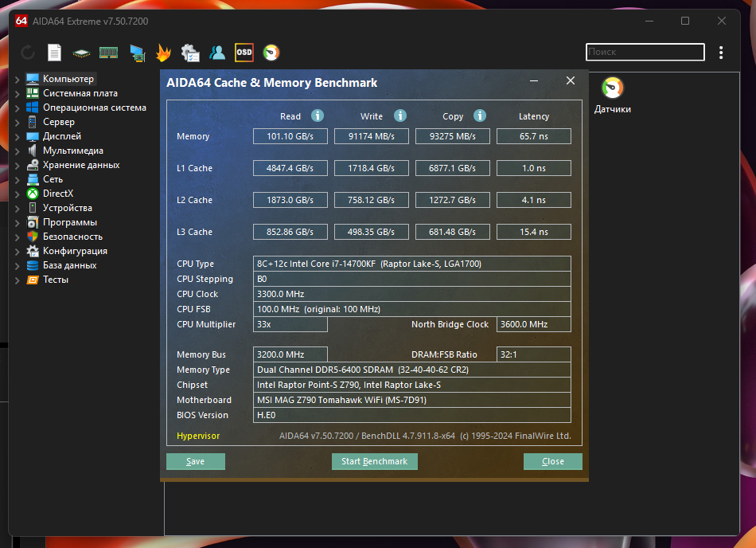
Task: Click the Save button in benchmark dialog
Action: (x=196, y=462)
